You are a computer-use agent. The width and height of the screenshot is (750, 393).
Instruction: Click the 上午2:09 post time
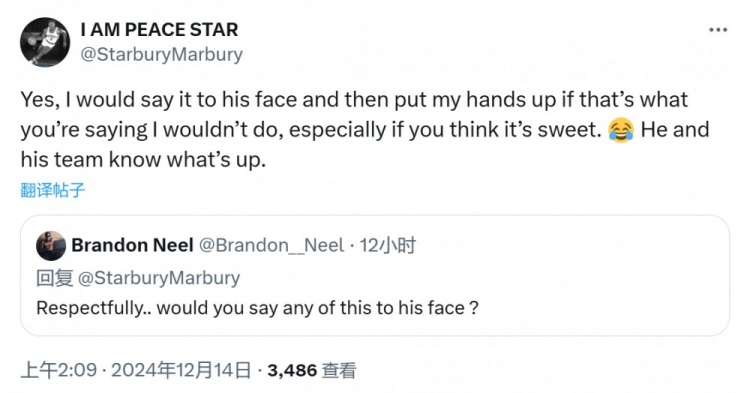pos(58,370)
